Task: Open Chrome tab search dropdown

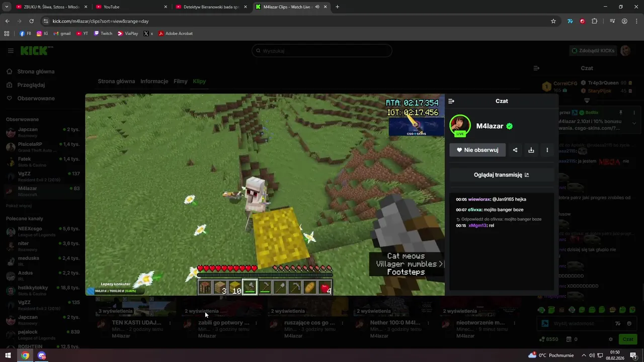Action: click(6, 7)
